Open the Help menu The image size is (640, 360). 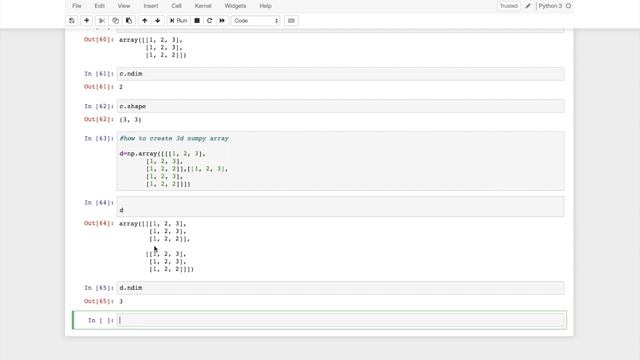pos(265,6)
